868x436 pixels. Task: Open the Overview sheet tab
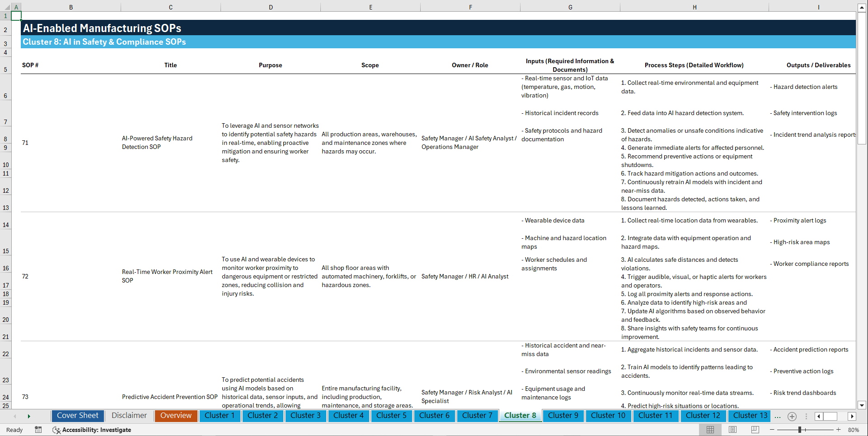coord(176,416)
